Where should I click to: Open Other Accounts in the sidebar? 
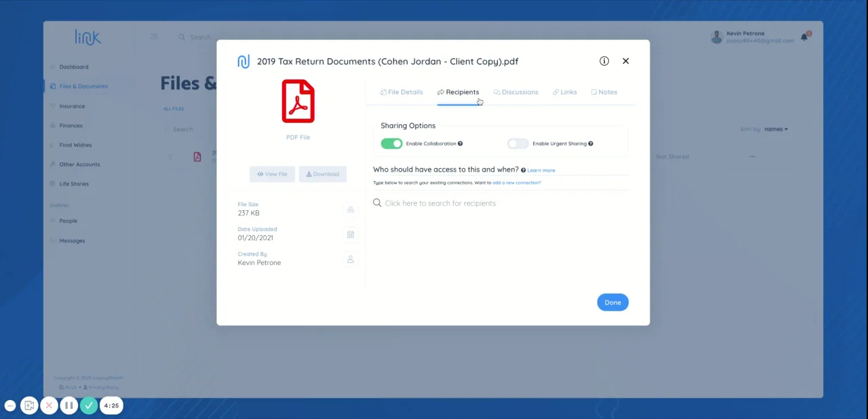tap(79, 164)
